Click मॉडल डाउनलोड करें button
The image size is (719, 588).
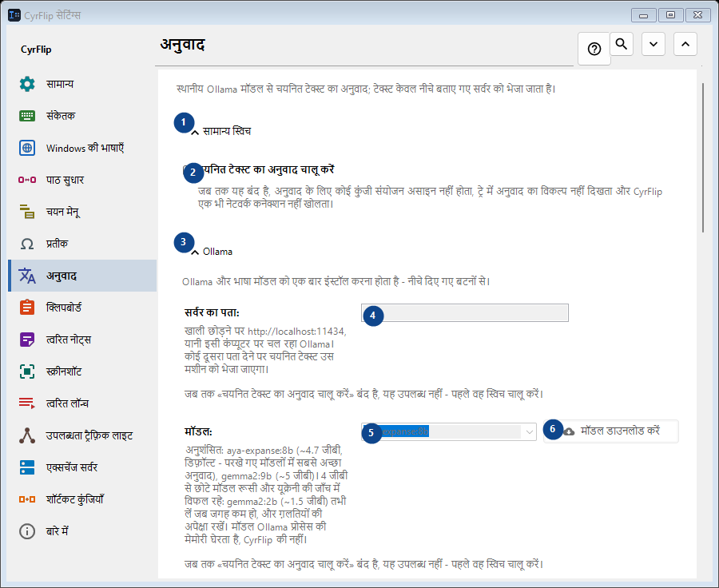[x=611, y=431]
